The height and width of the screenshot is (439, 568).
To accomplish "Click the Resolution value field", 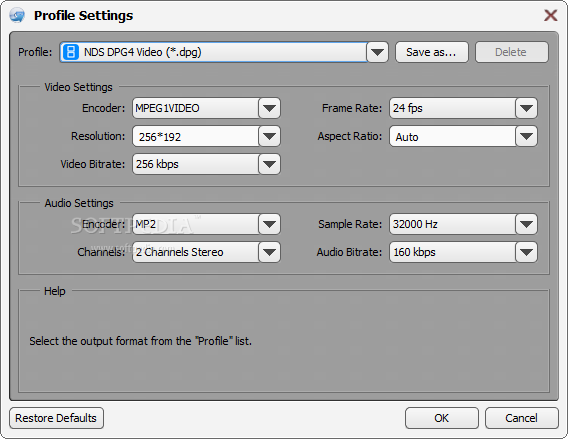I will tap(196, 136).
